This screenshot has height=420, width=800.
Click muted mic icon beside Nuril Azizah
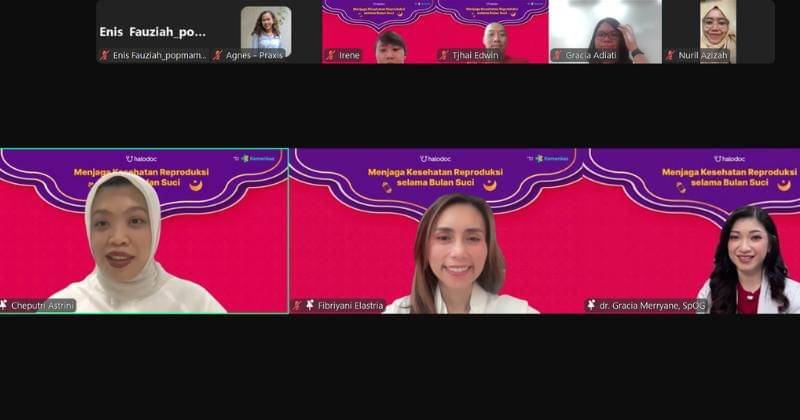pos(670,56)
